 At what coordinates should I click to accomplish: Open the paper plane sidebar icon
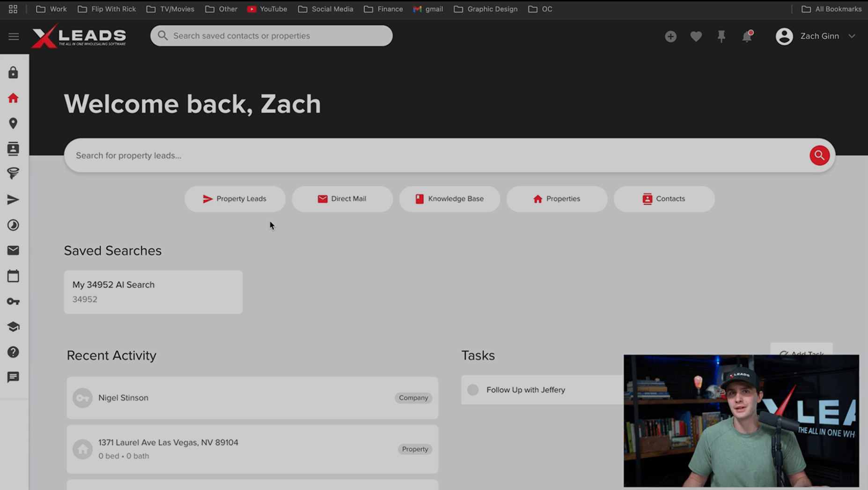(13, 200)
